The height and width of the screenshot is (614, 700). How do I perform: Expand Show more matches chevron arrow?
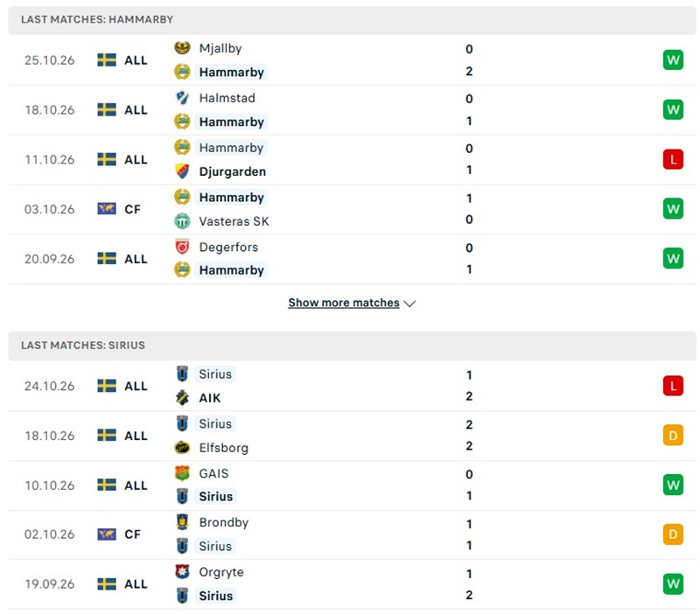click(409, 304)
